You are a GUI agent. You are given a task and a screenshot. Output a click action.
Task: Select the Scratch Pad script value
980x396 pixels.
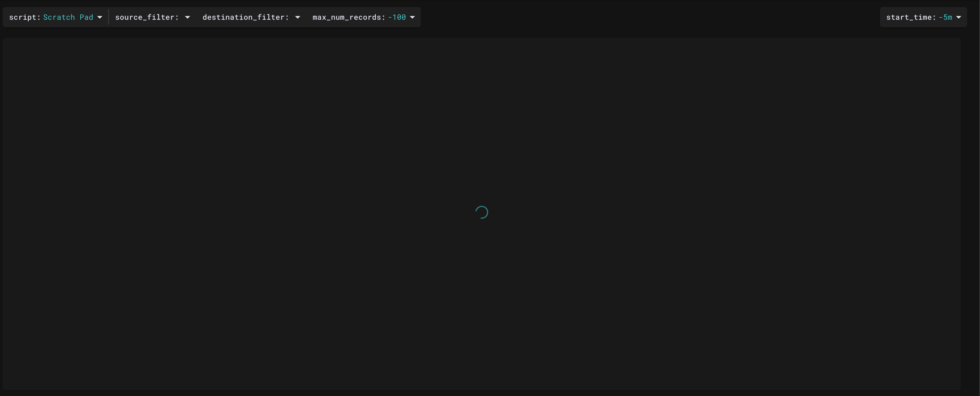point(68,17)
